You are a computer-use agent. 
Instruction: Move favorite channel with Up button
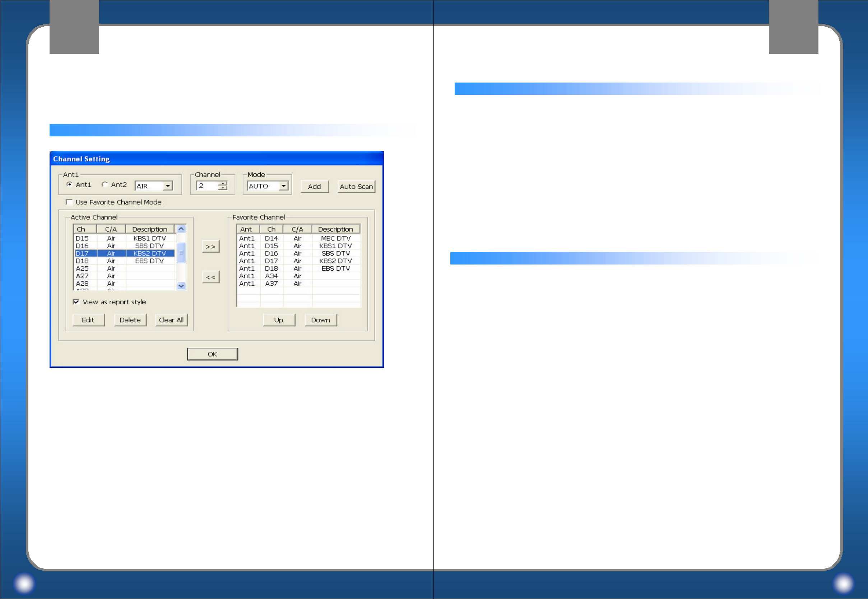pyautogui.click(x=279, y=320)
